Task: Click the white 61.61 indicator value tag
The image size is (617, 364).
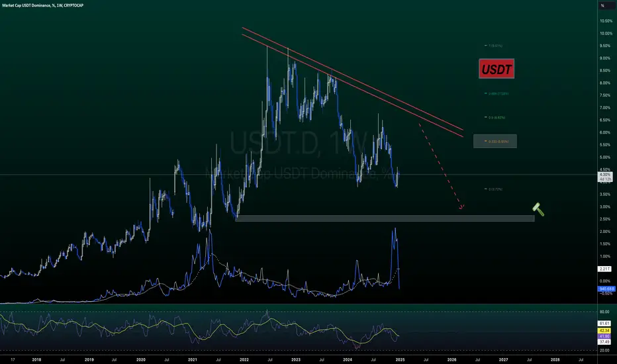Action: [604, 324]
